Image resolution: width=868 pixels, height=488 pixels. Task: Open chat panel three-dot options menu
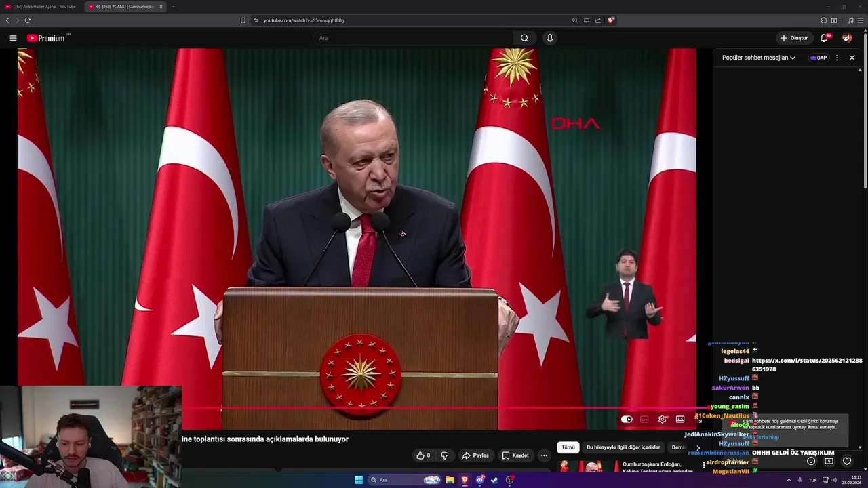click(837, 58)
